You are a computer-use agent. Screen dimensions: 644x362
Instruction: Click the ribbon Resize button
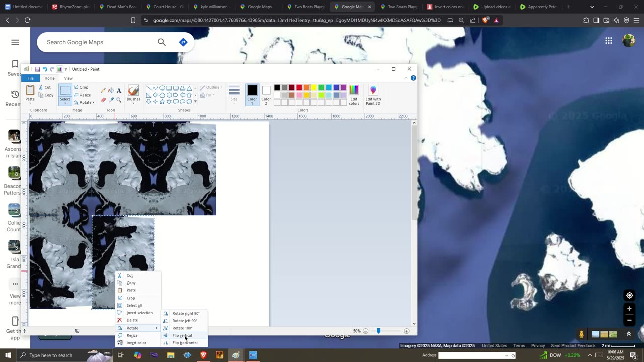(x=83, y=95)
